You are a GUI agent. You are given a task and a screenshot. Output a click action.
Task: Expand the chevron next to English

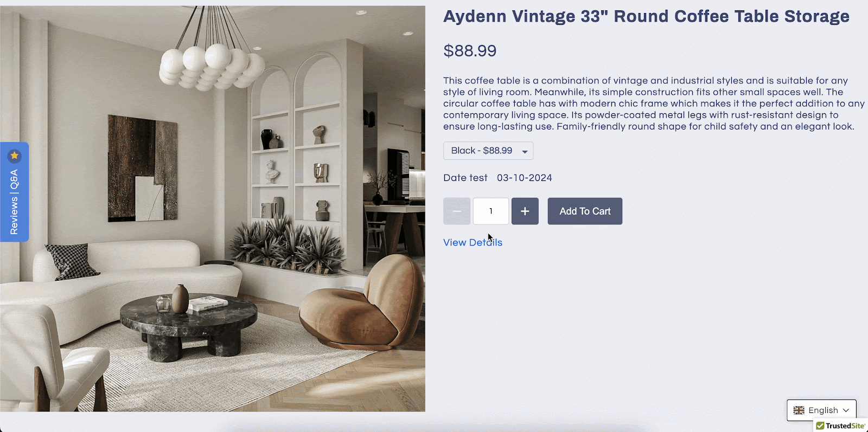point(846,410)
